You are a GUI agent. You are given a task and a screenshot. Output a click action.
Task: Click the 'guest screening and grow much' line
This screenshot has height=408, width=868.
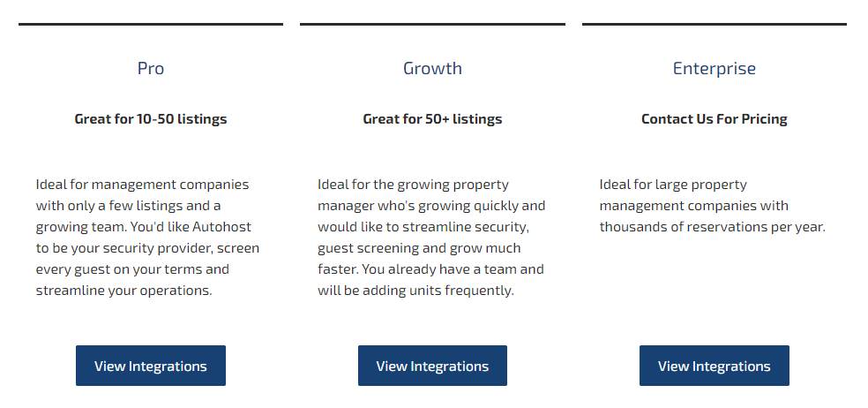pos(419,248)
